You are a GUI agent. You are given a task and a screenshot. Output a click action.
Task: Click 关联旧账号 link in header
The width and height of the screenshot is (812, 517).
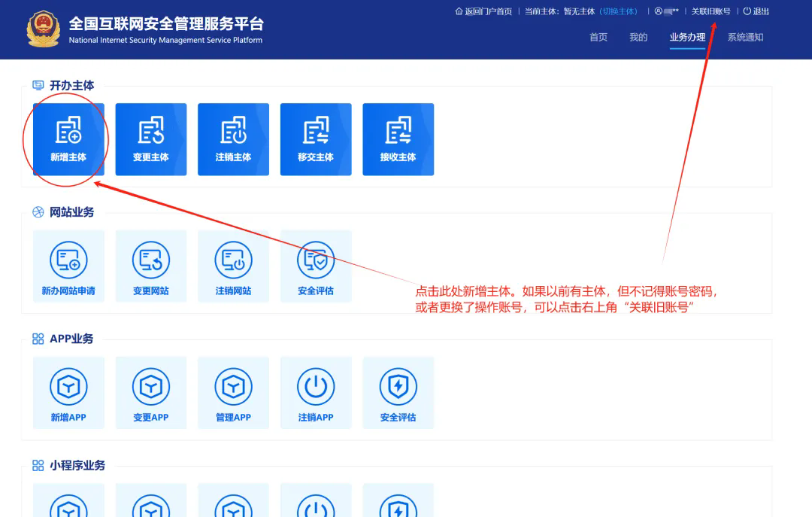tap(710, 11)
